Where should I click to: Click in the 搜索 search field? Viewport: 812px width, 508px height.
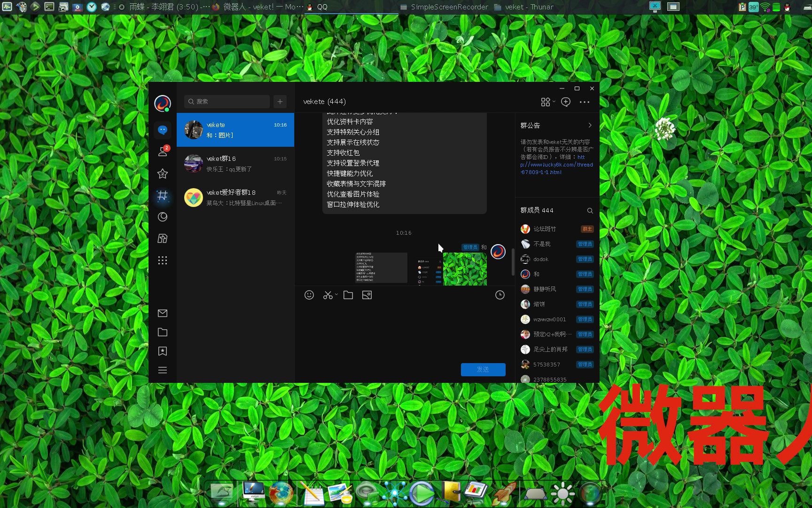(227, 102)
